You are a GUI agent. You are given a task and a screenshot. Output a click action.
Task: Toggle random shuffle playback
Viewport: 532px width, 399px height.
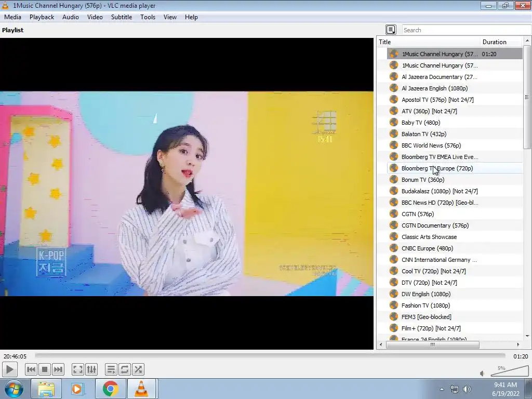pyautogui.click(x=138, y=369)
